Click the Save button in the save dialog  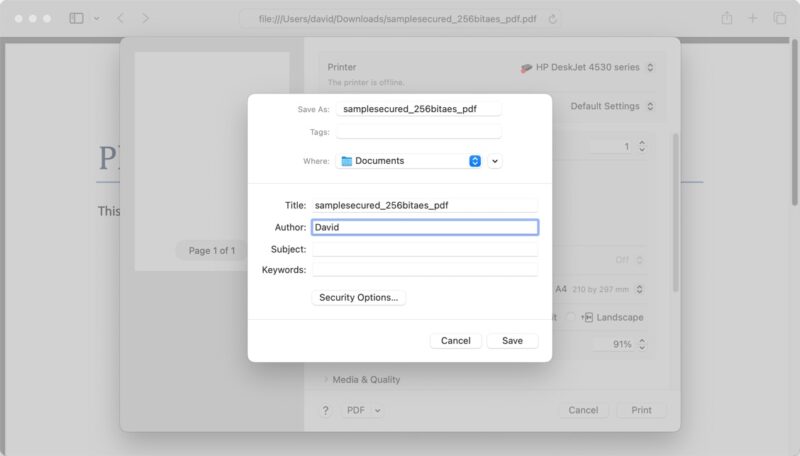[512, 341]
